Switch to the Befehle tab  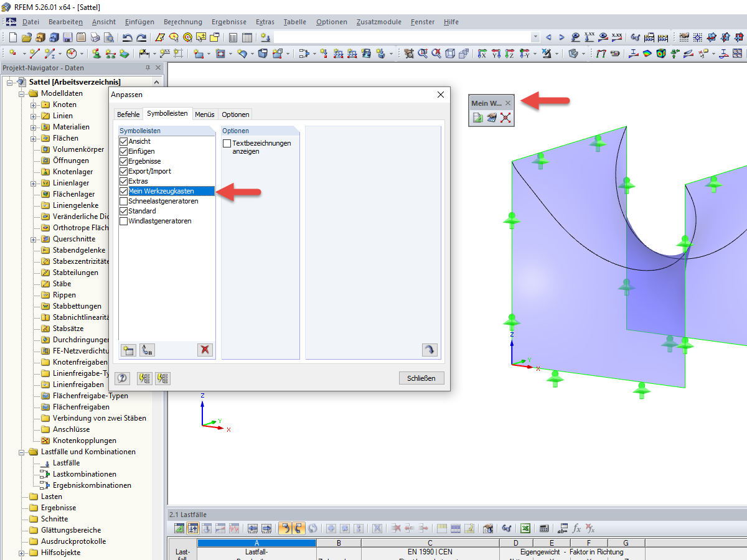pyautogui.click(x=128, y=114)
